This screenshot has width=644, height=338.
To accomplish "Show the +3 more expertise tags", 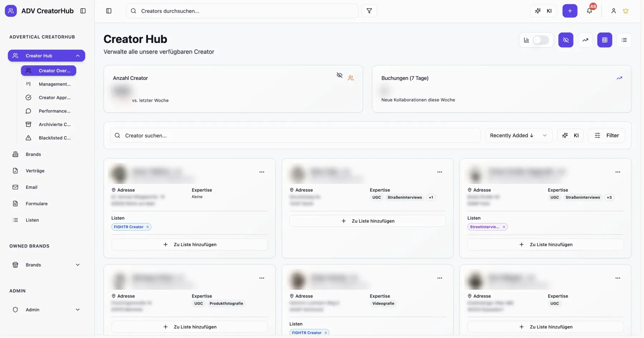I will (x=609, y=197).
